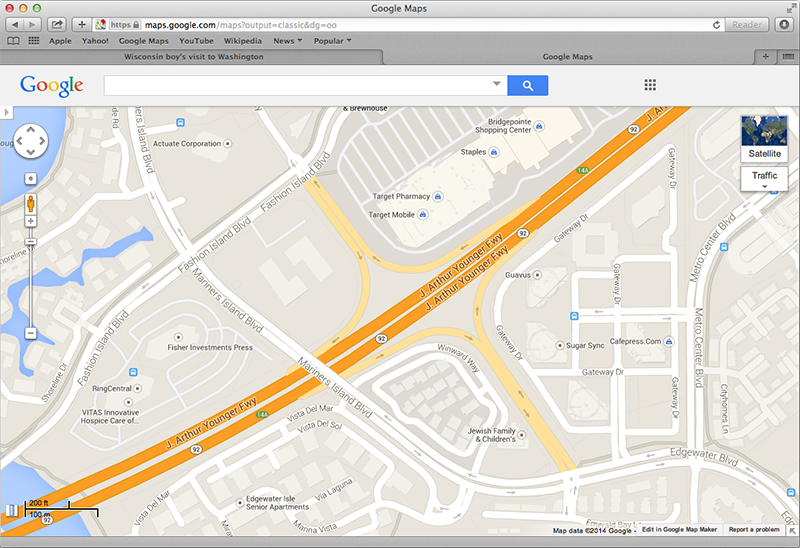Expand the Traffic layer dropdown

point(764,187)
